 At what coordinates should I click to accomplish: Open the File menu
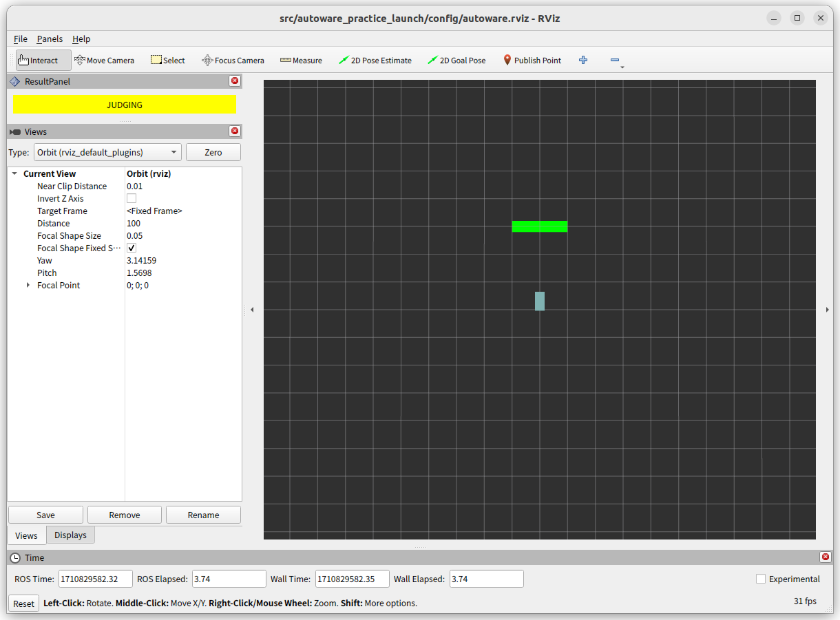pos(21,39)
